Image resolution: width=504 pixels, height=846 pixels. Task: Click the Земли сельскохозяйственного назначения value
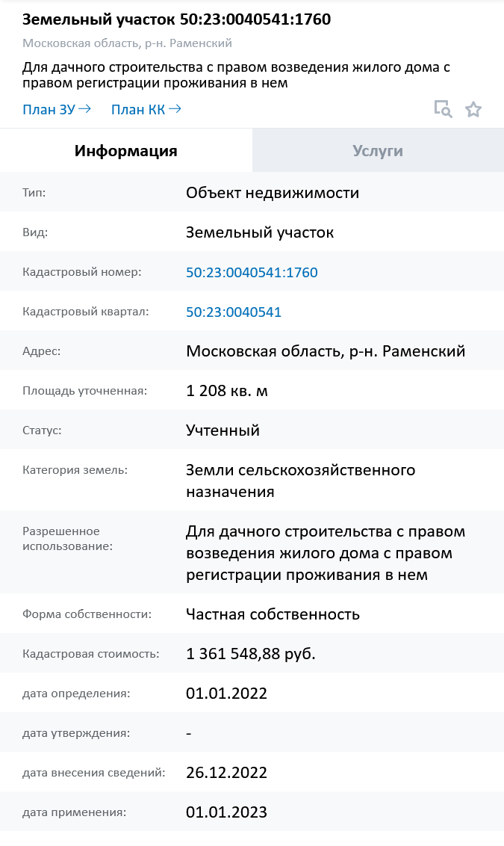pyautogui.click(x=300, y=481)
